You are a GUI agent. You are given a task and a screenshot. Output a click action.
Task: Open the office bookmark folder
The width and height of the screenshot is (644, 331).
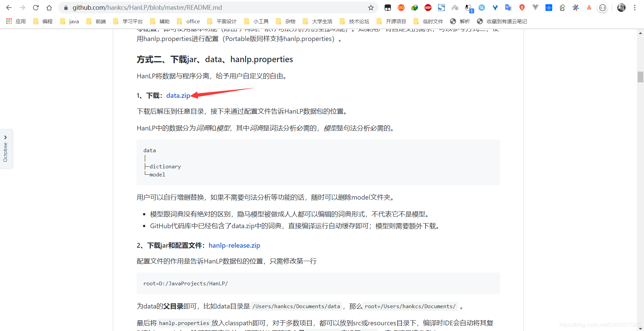pos(188,21)
